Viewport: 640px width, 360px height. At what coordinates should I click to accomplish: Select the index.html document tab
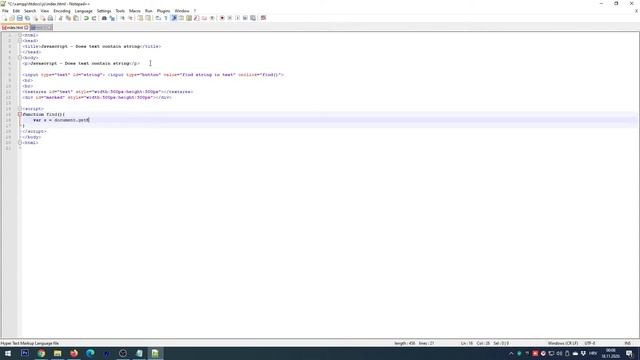click(x=14, y=27)
